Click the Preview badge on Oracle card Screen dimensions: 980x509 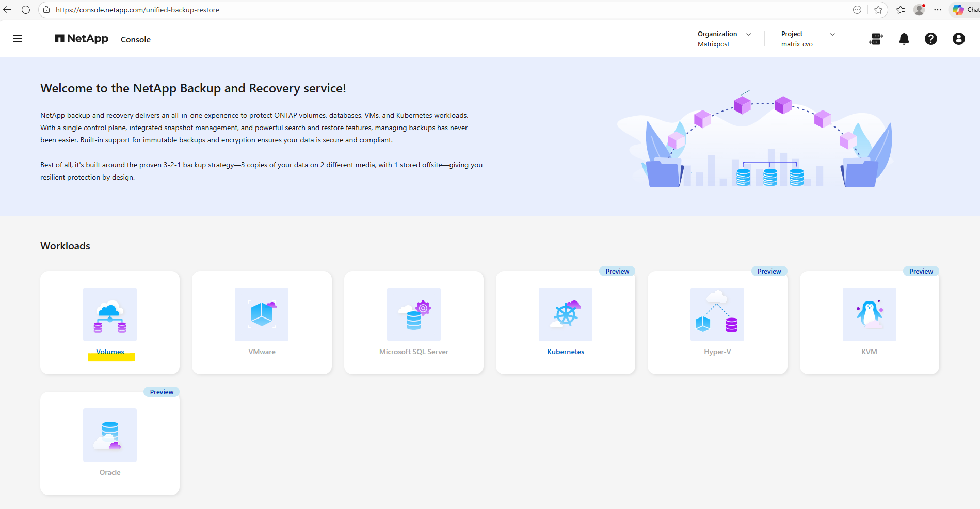(x=162, y=392)
